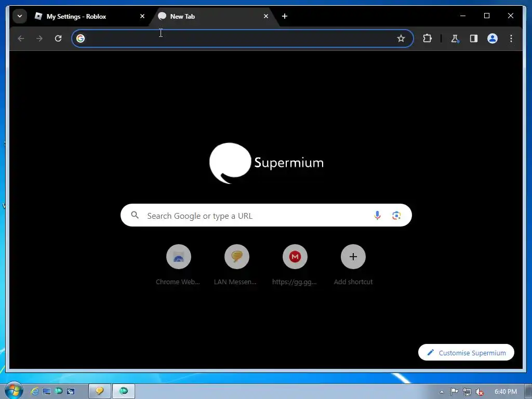Open the 6:40 PM clock
The width and height of the screenshot is (532, 399).
pyautogui.click(x=506, y=392)
